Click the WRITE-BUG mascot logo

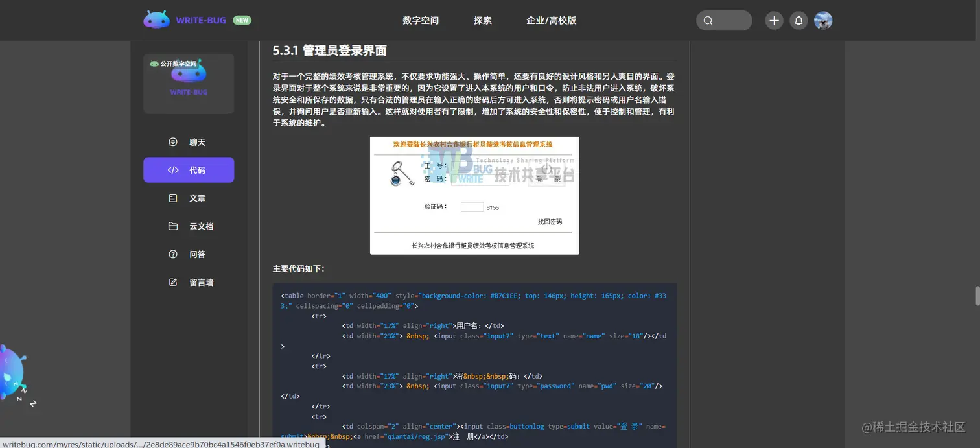click(156, 19)
